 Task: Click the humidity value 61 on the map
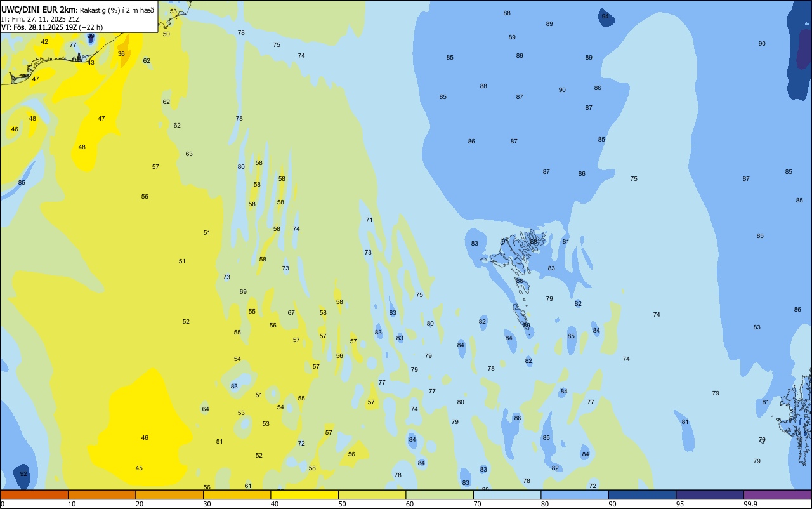click(248, 486)
